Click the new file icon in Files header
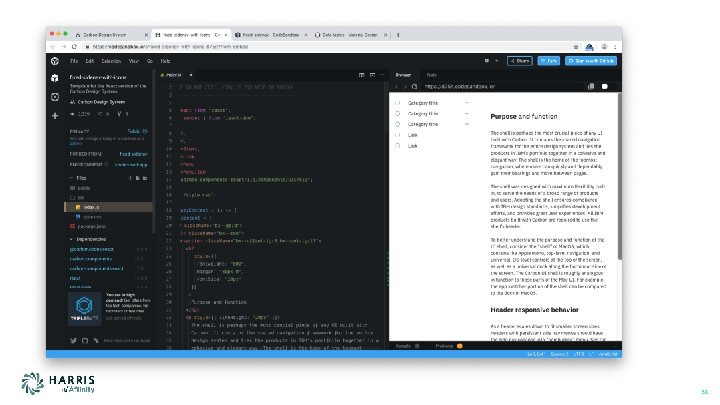Screen dimensions: 720x405 click(137, 178)
